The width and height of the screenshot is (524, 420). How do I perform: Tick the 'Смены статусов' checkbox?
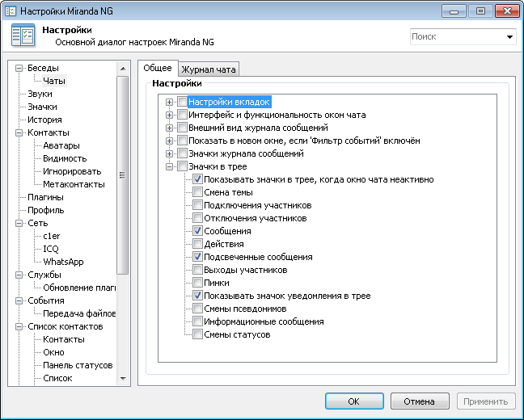[x=197, y=334]
